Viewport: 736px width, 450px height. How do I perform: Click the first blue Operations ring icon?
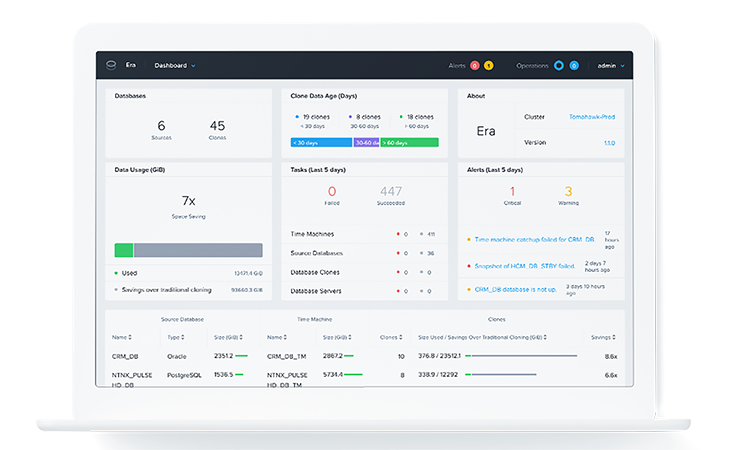[559, 66]
